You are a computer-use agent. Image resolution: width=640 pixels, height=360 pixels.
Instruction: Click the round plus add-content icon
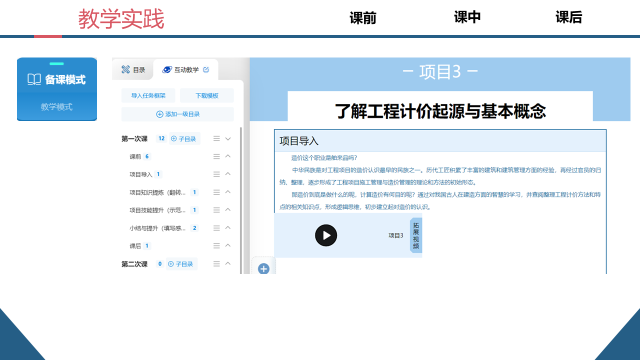coord(264,269)
